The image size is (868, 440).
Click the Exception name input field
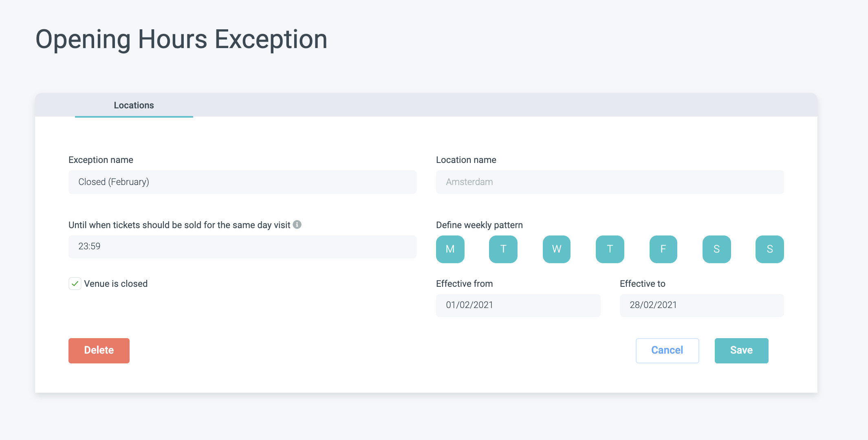point(242,182)
